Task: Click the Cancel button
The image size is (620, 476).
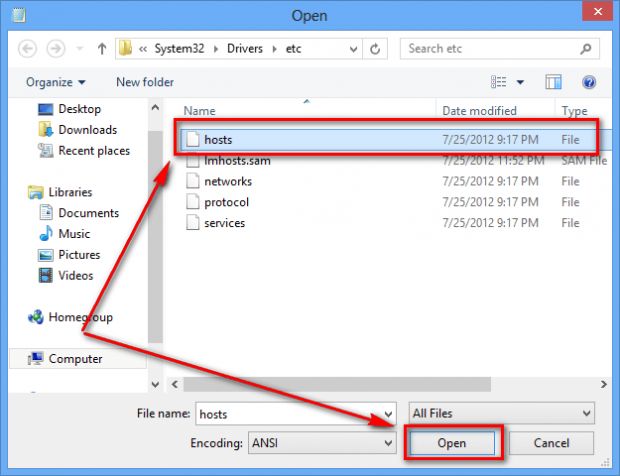Action: point(551,443)
